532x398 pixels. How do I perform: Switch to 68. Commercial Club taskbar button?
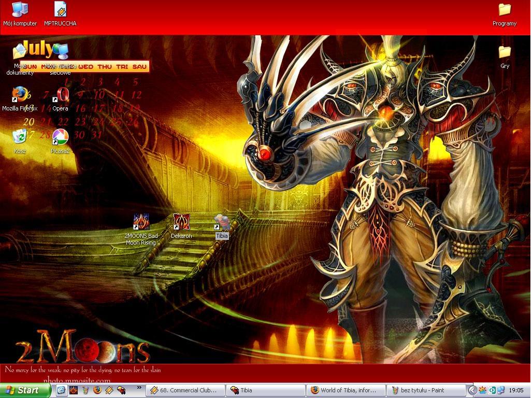click(x=185, y=390)
